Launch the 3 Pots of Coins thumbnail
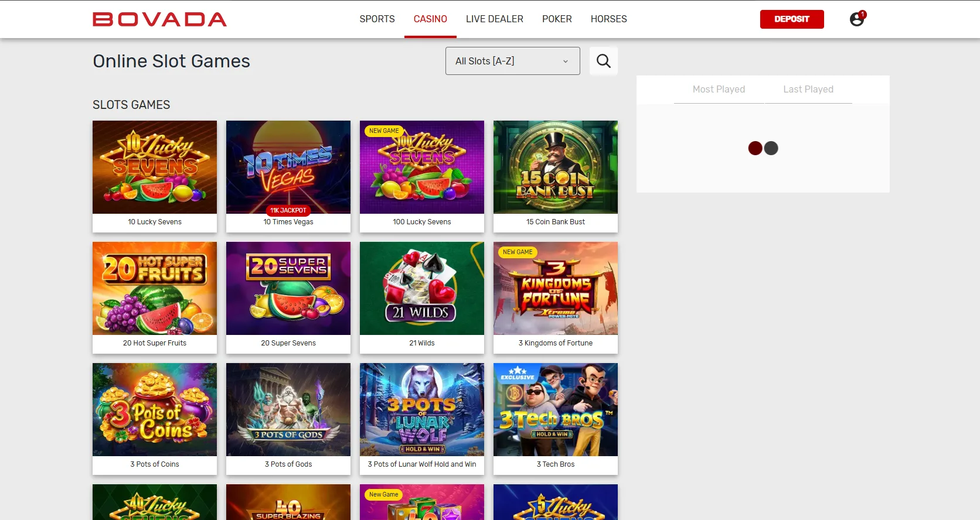Image resolution: width=980 pixels, height=520 pixels. coord(155,409)
